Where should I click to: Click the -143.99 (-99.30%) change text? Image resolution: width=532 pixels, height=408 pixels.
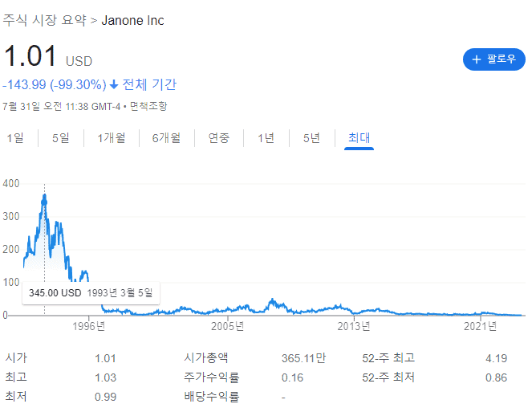pos(55,84)
